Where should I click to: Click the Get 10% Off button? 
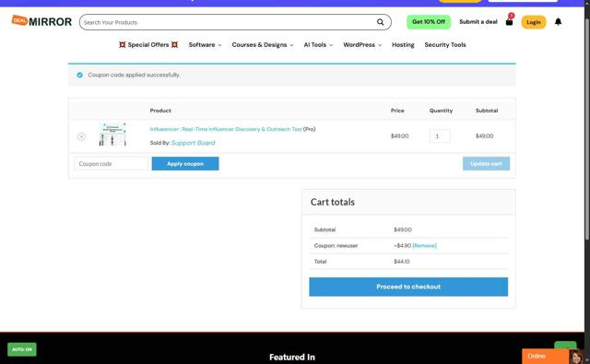(429, 22)
